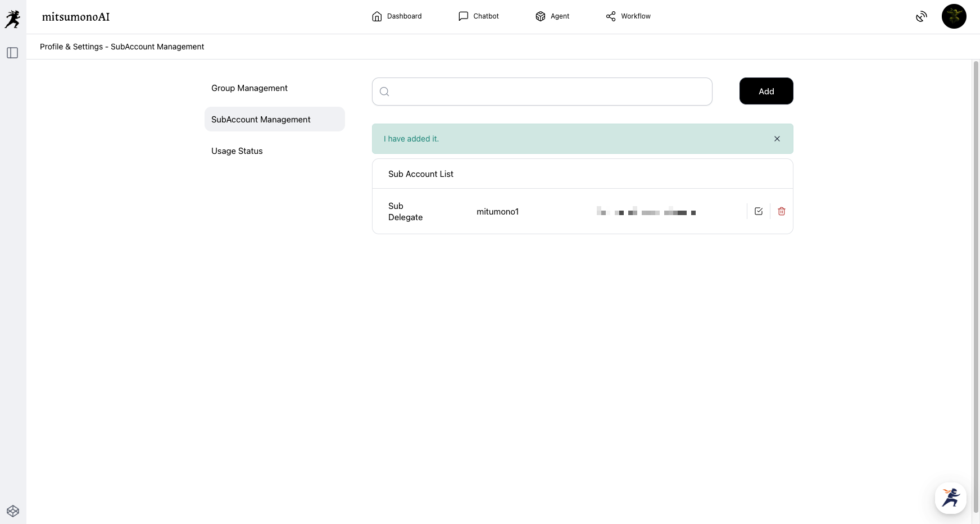Screen dimensions: 980x524
Task: Click the magnifier search icon
Action: point(384,92)
